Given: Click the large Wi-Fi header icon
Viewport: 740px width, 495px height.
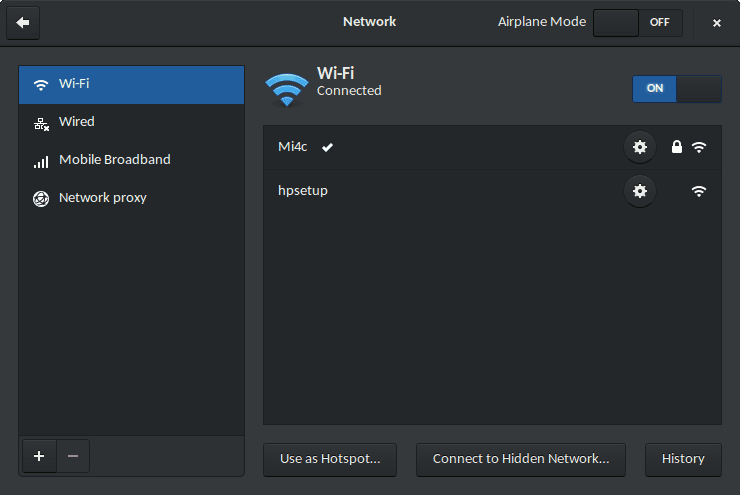Looking at the screenshot, I should coord(286,88).
